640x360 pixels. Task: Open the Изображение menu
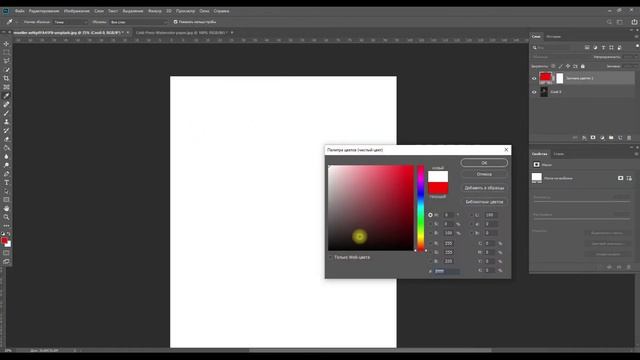pyautogui.click(x=77, y=11)
